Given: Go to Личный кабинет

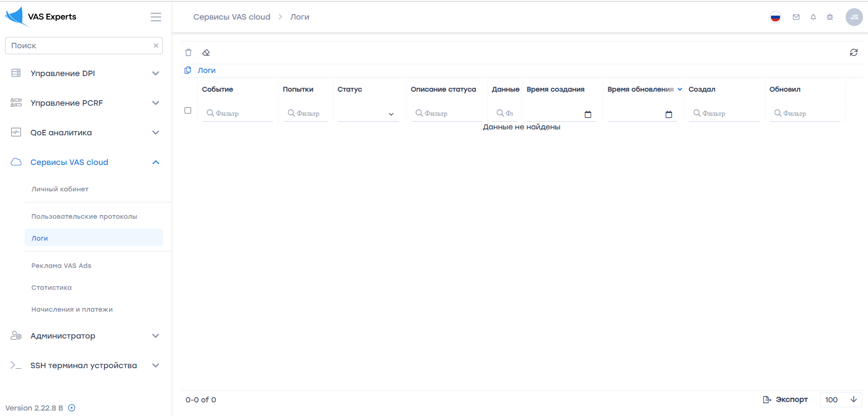Looking at the screenshot, I should [x=60, y=189].
